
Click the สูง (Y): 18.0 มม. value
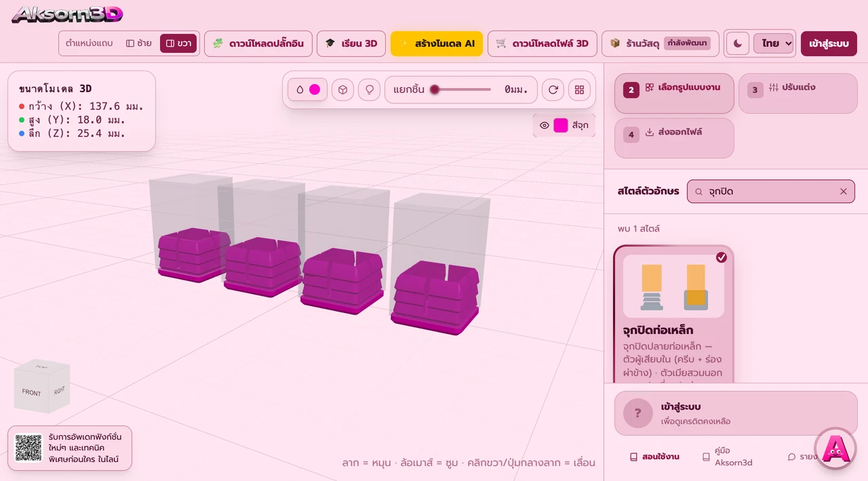pos(77,120)
